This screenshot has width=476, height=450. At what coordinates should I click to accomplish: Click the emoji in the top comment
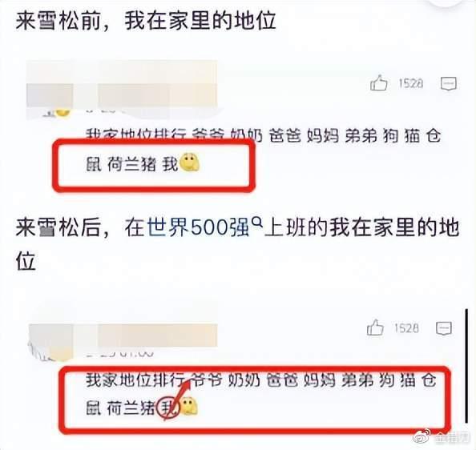190,163
